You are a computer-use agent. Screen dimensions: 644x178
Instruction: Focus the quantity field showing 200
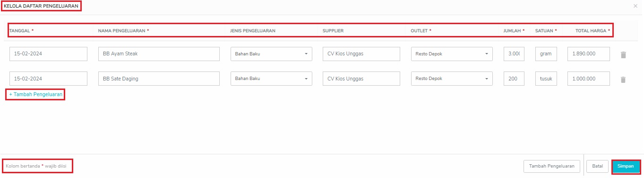[x=514, y=79]
